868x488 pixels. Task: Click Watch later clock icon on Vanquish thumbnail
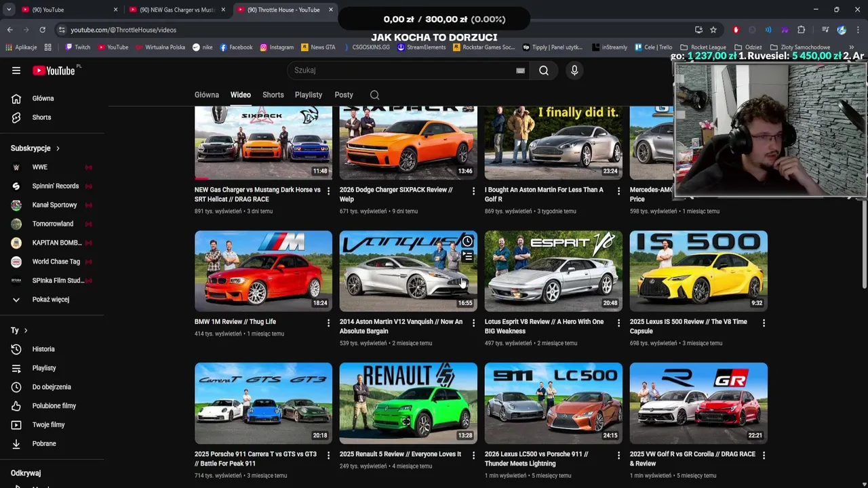tap(467, 241)
